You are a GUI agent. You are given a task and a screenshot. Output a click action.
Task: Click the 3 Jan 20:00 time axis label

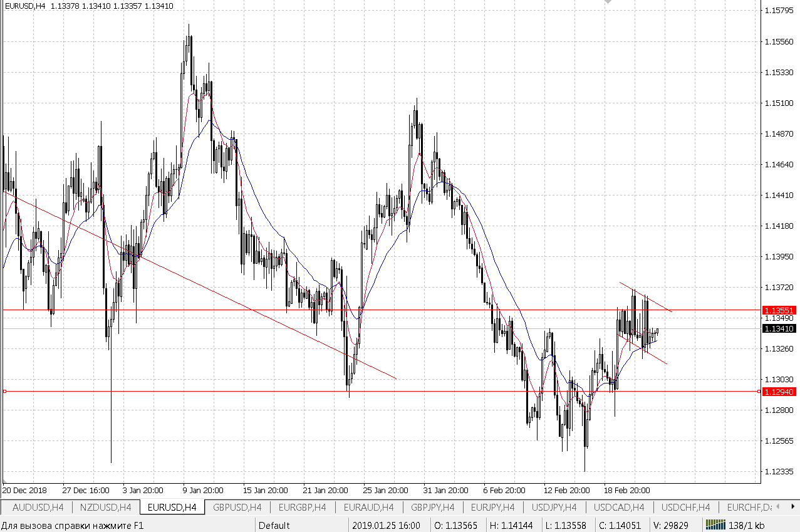click(143, 490)
